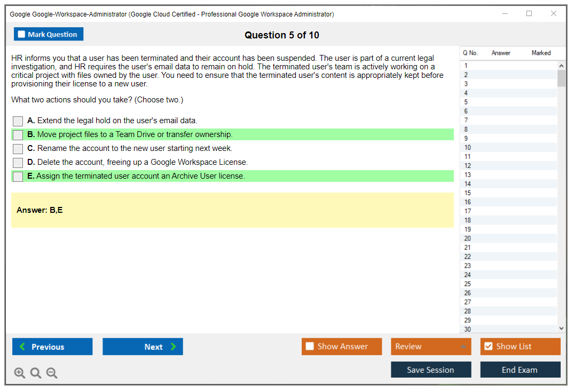Viewport: 574px width, 392px height.
Task: Check option C rename the account
Action: 18,149
